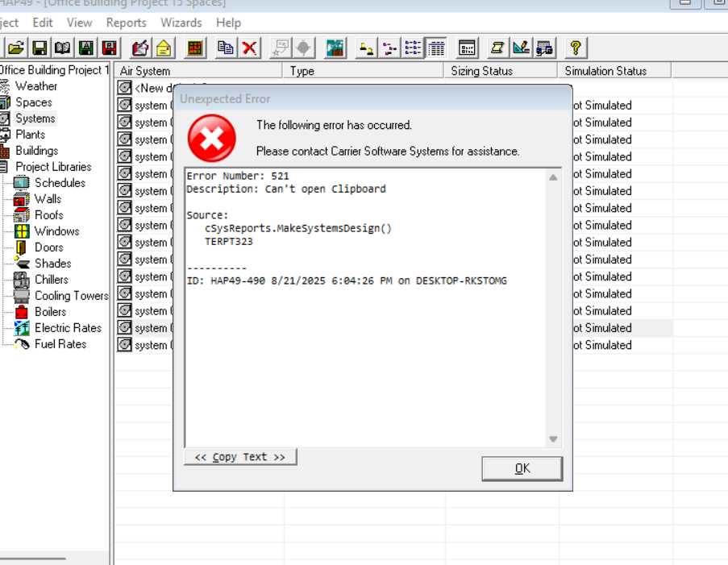
Task: Click the yellow house toolbar icon
Action: pyautogui.click(x=164, y=48)
